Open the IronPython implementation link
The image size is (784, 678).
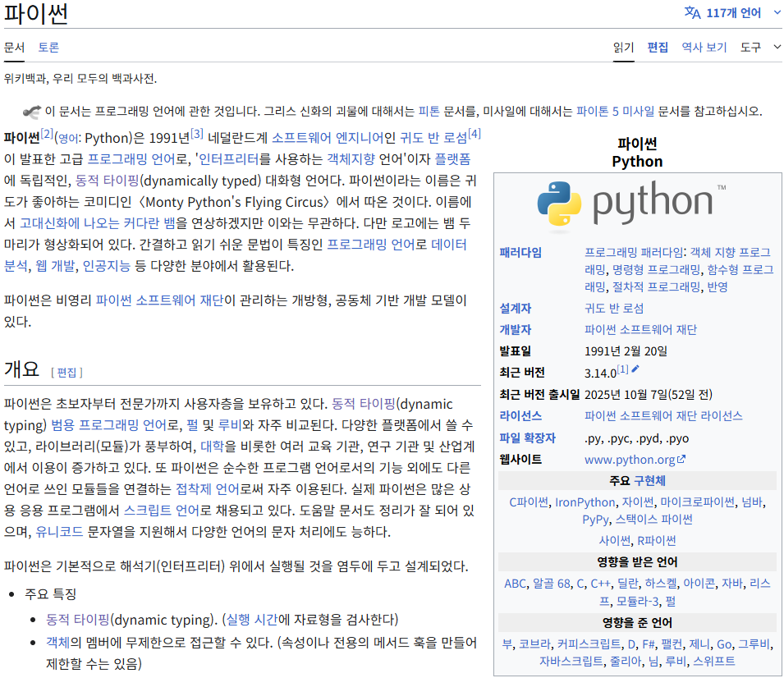click(x=585, y=502)
